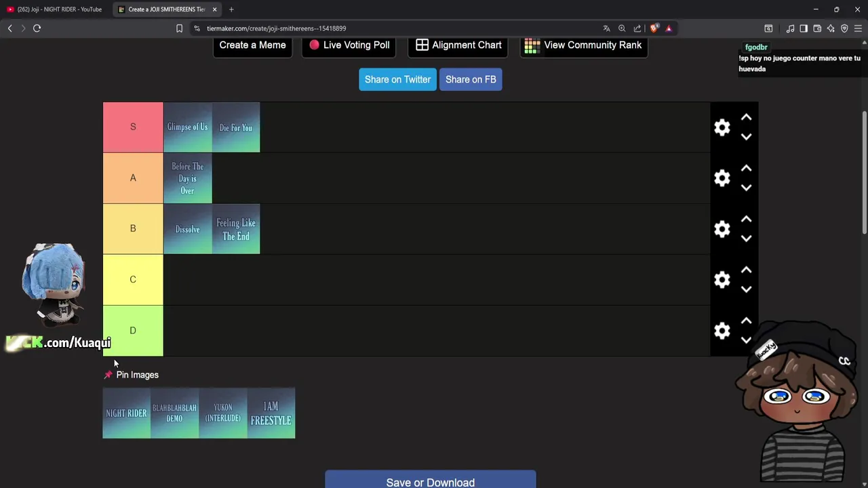Open a new browser tab
Image resolution: width=868 pixels, height=488 pixels.
231,9
